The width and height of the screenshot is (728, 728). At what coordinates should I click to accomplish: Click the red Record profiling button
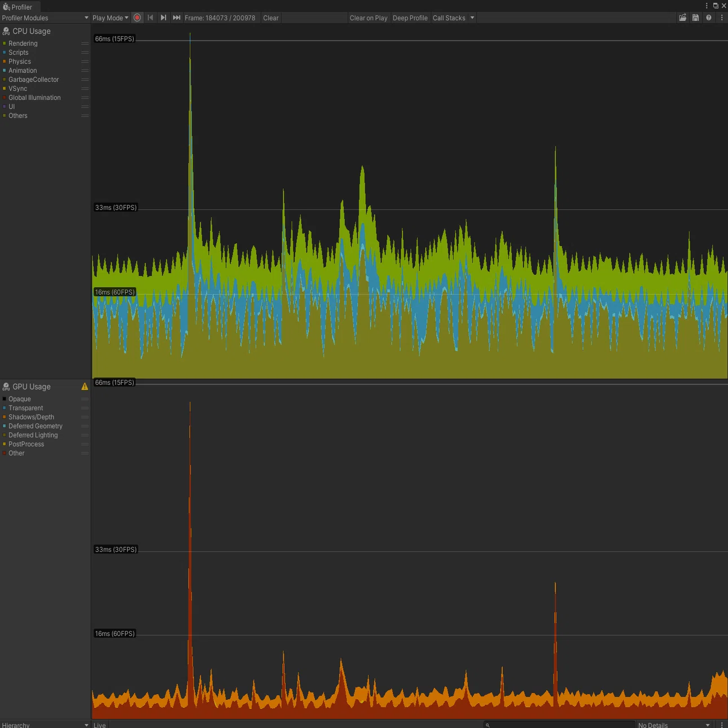[x=137, y=17]
